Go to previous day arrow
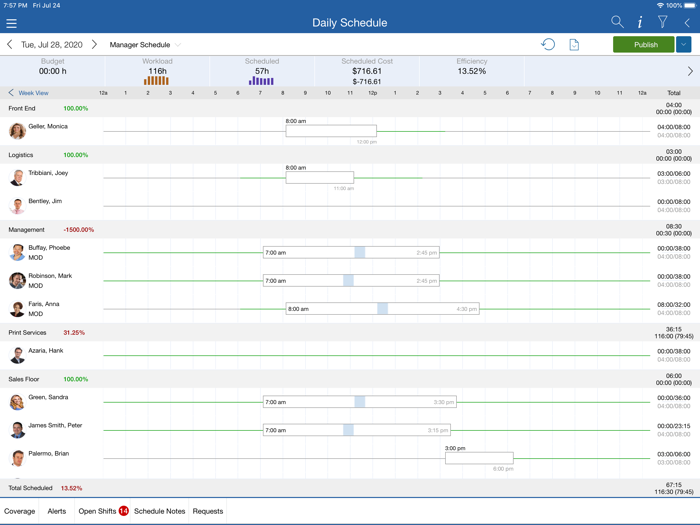 point(10,45)
